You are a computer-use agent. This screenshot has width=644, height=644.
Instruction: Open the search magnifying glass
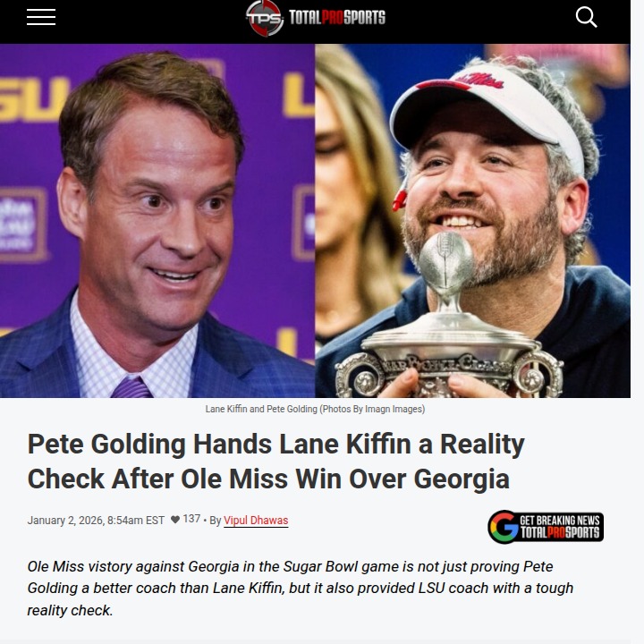coord(586,17)
